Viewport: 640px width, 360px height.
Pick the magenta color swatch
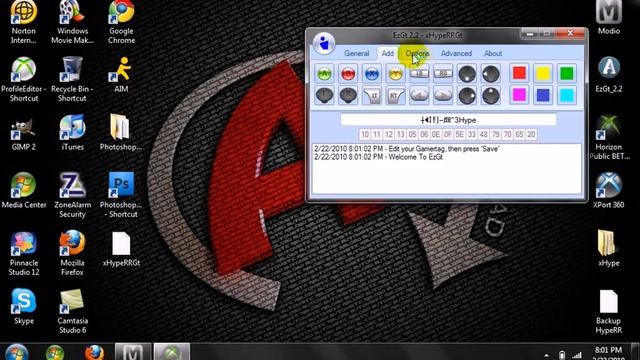click(519, 95)
